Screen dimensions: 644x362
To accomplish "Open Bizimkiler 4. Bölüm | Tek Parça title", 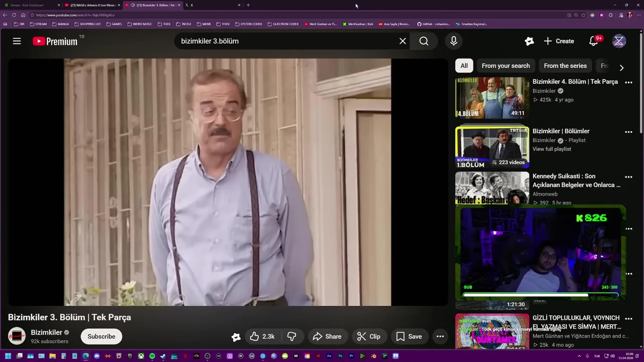I will pos(575,81).
